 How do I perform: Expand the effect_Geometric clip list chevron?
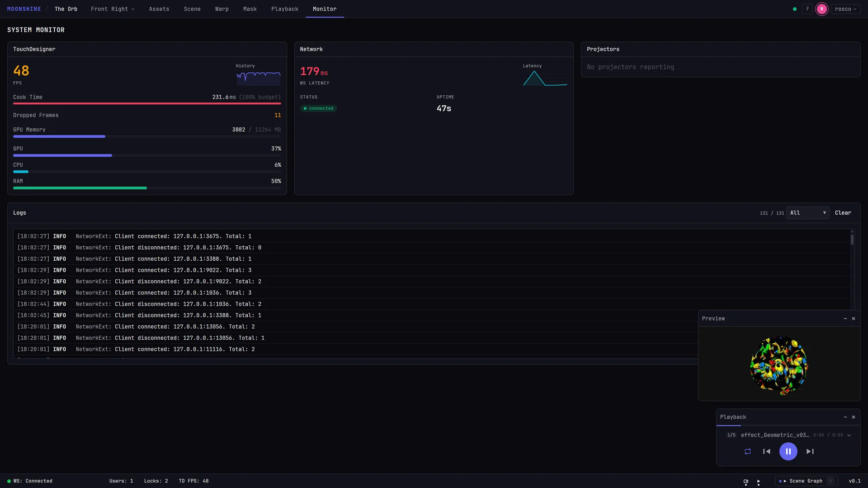click(x=849, y=435)
